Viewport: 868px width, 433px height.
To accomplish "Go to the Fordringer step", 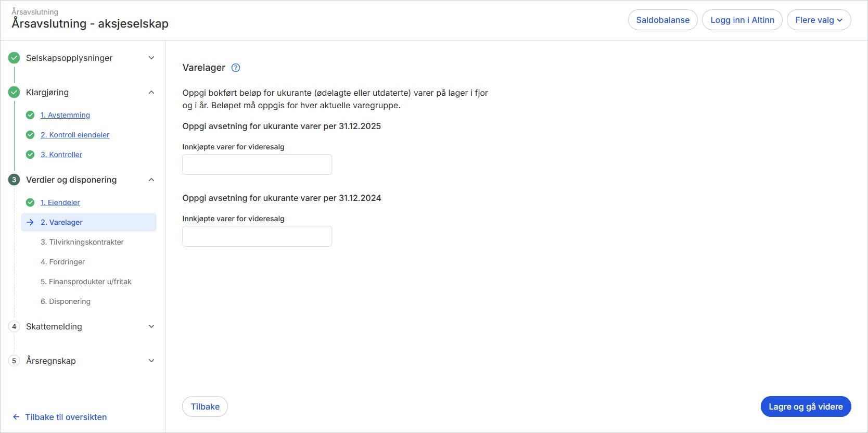I will coord(63,262).
